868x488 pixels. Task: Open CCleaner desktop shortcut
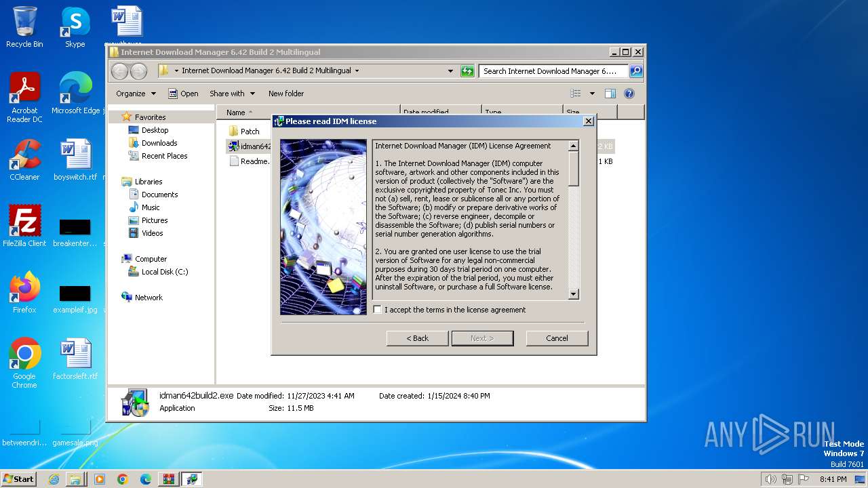(24, 159)
